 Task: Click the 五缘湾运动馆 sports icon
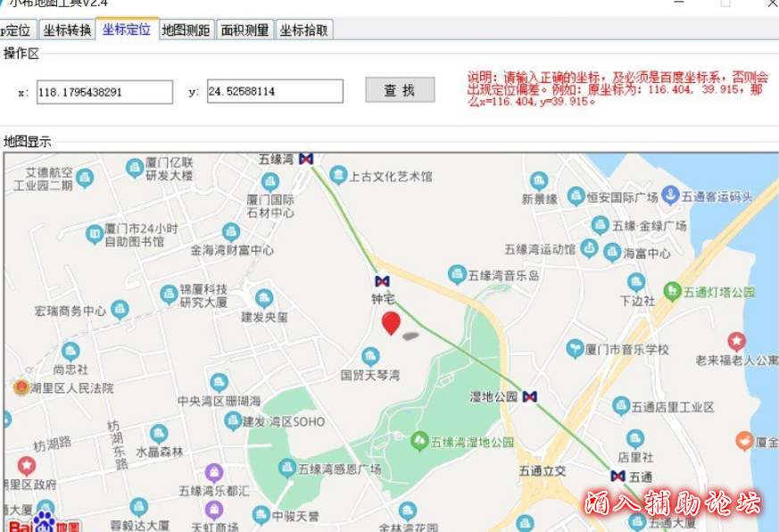[x=589, y=248]
